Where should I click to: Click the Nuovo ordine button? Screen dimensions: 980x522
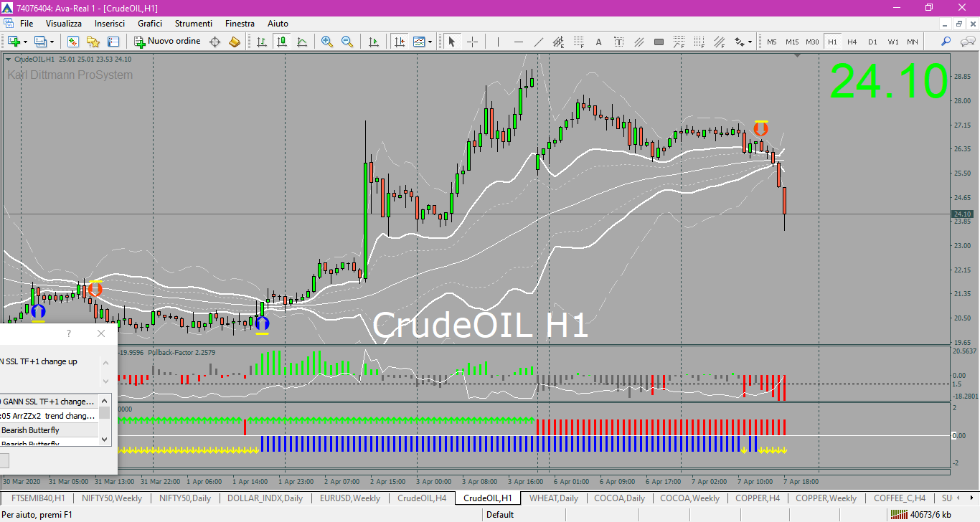(168, 42)
